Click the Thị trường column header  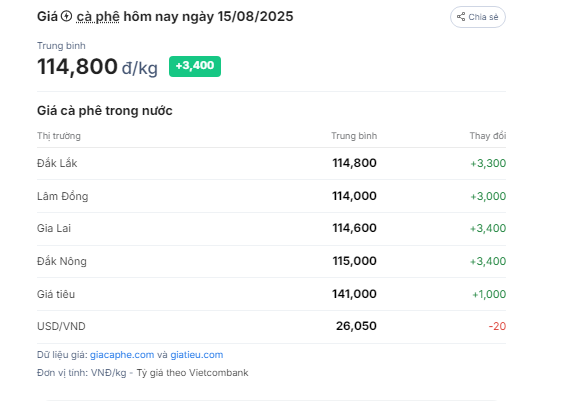[59, 136]
